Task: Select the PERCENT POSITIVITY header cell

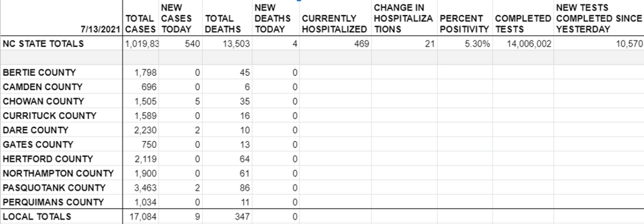Action: coord(464,24)
